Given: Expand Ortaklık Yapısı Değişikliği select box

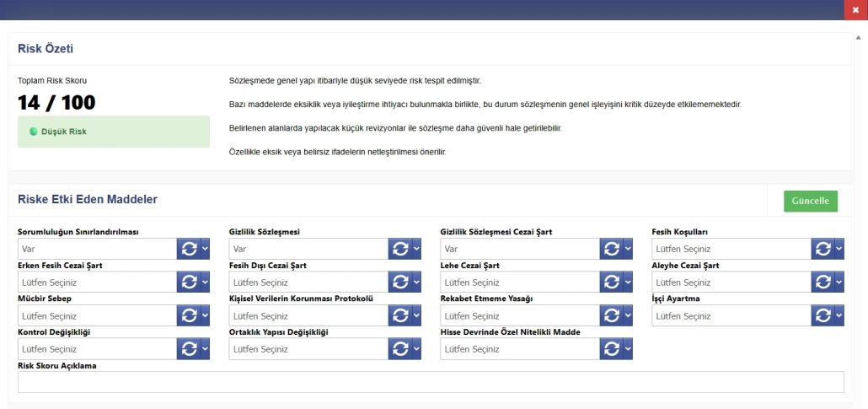Looking at the screenshot, I should click(308, 349).
